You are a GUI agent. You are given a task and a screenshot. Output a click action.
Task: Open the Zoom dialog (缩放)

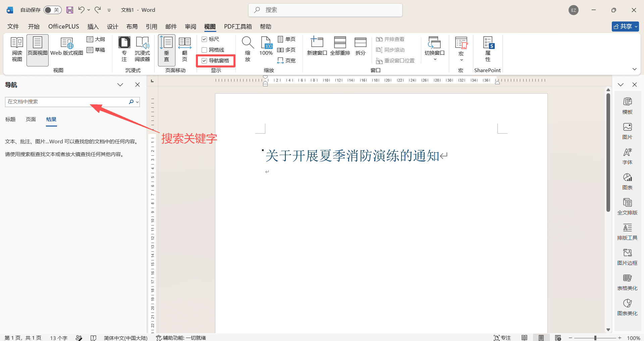point(248,50)
